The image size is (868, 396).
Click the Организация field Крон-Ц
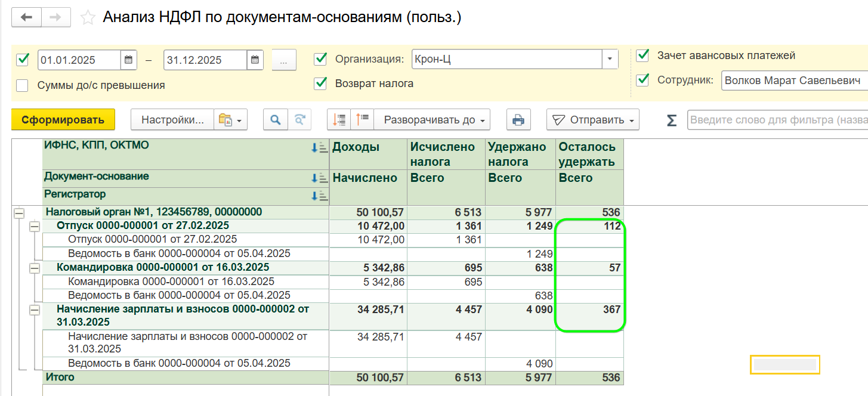[x=506, y=59]
